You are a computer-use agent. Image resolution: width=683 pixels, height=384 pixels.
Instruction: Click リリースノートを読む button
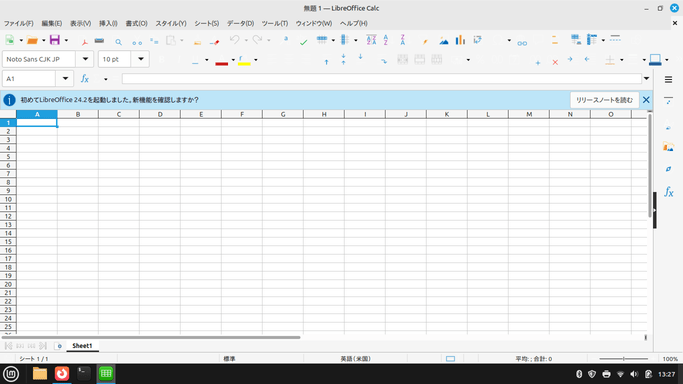point(604,100)
